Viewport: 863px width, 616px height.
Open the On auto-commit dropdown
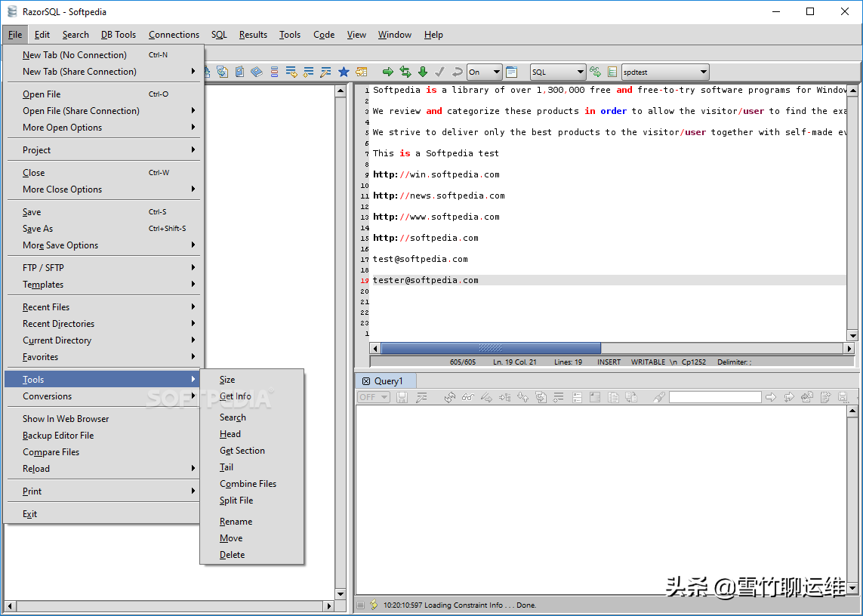(484, 72)
